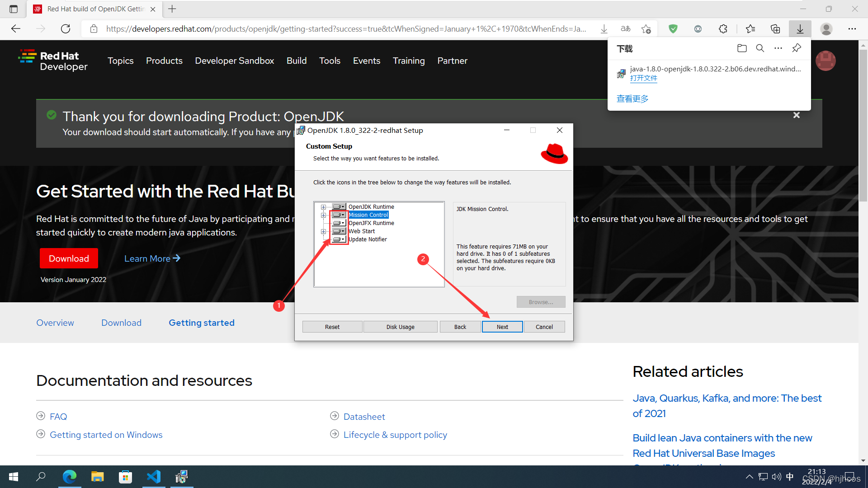Open Visual Studio Code from taskbar
Viewport: 868px width, 488px height.
[x=154, y=477]
